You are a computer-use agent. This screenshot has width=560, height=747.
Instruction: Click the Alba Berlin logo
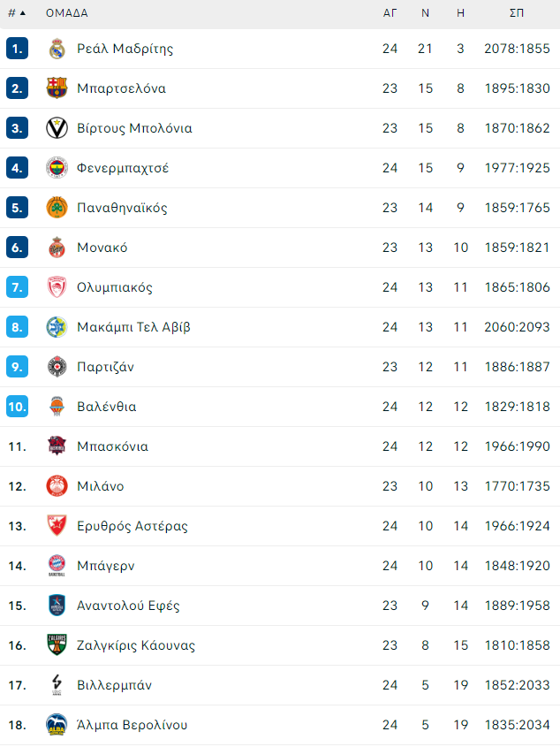(x=57, y=725)
